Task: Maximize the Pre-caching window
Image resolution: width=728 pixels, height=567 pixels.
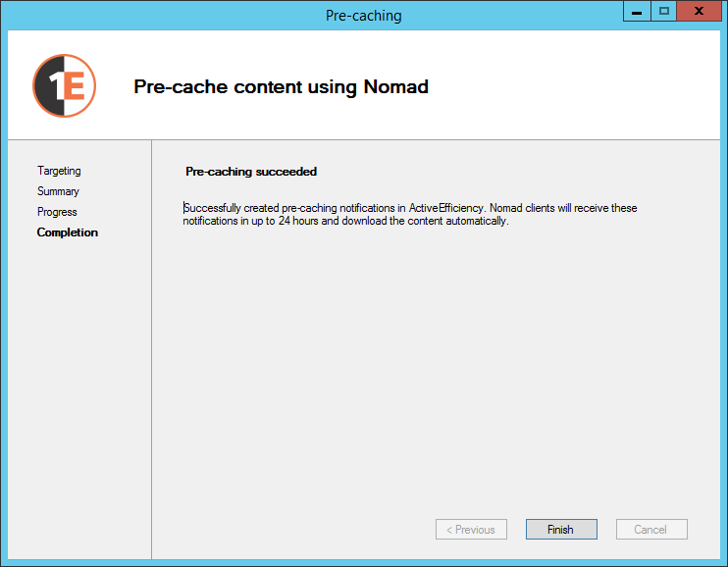Action: pos(664,12)
